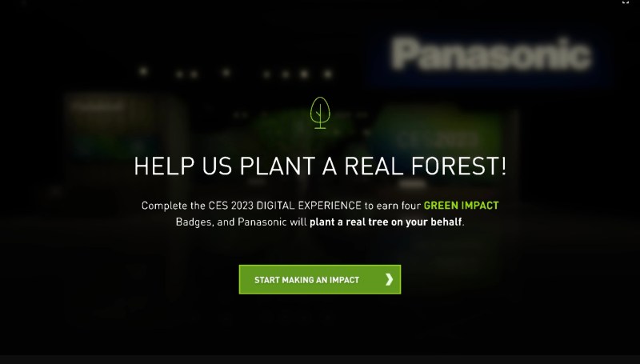The width and height of the screenshot is (640, 364).
Task: Click the green tree outline icon
Action: click(320, 113)
